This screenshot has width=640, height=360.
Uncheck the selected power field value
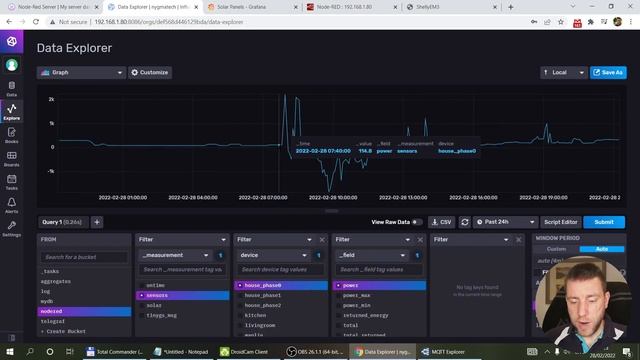point(338,285)
